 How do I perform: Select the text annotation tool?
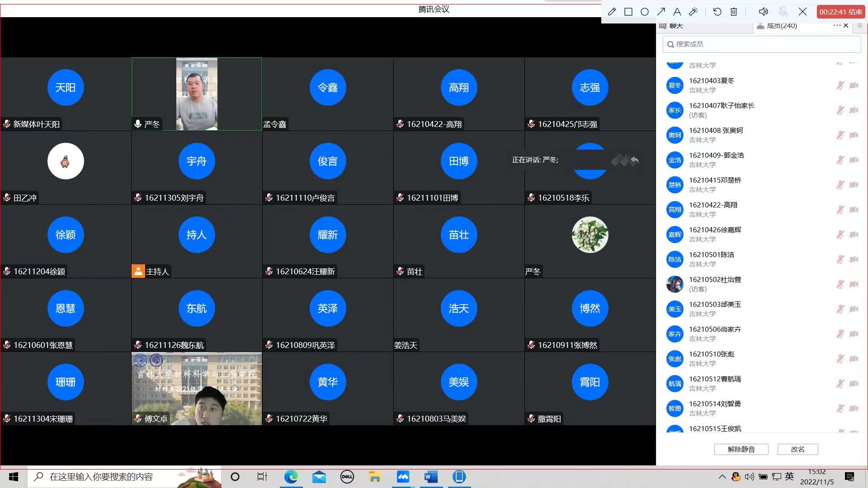(677, 12)
